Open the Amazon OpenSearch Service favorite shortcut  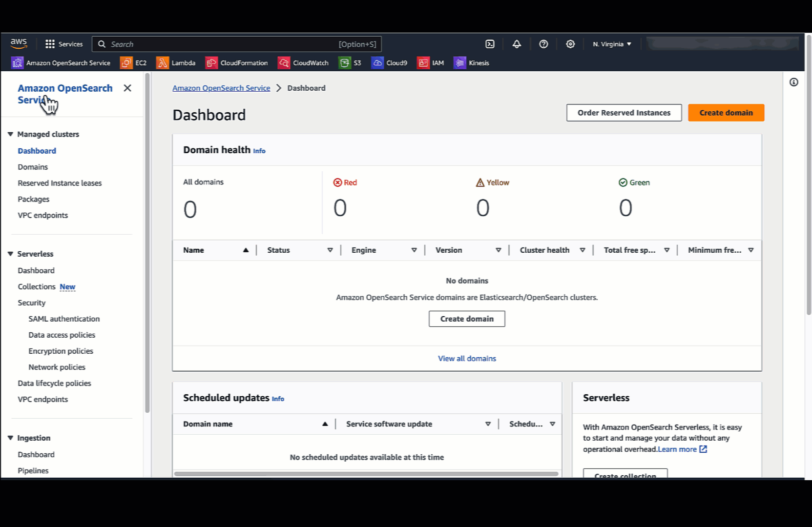[61, 63]
